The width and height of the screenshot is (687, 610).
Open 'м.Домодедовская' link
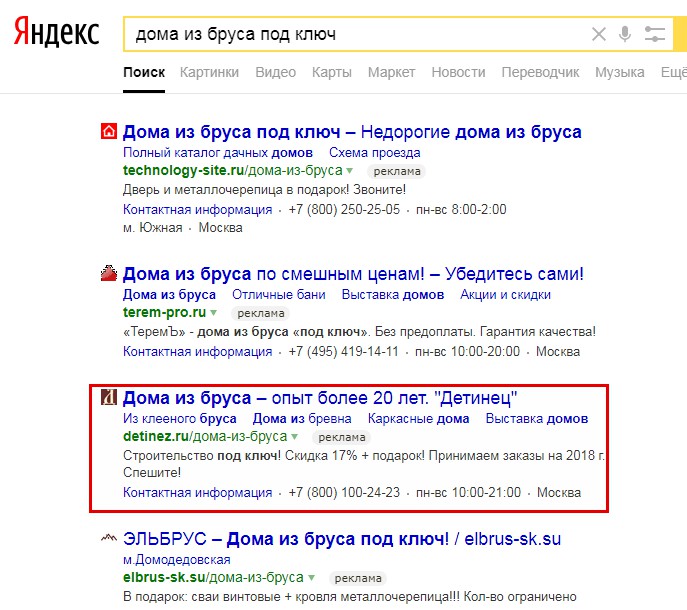click(177, 560)
